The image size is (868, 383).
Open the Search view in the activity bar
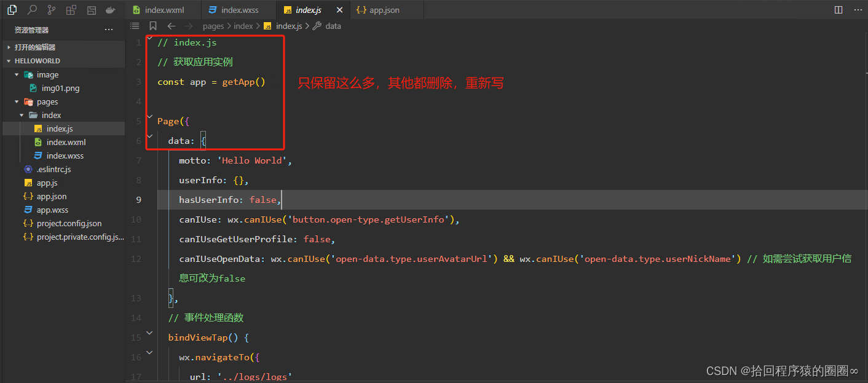point(33,10)
